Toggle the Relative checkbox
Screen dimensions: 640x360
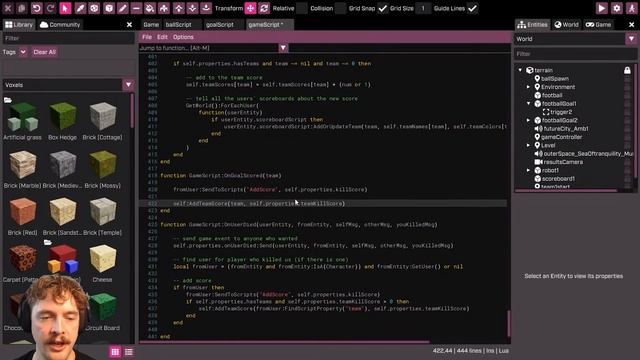302,8
